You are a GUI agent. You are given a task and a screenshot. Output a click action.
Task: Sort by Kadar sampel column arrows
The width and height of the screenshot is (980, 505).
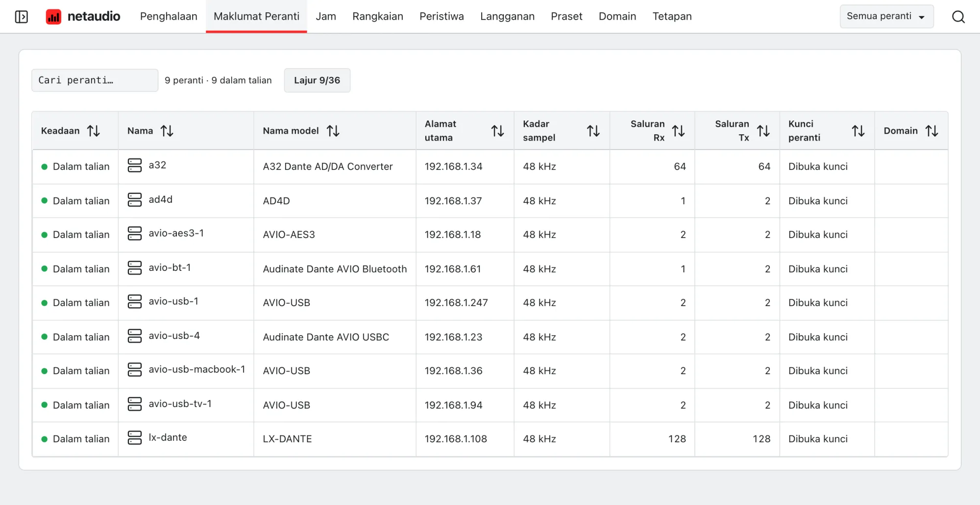[x=593, y=131]
